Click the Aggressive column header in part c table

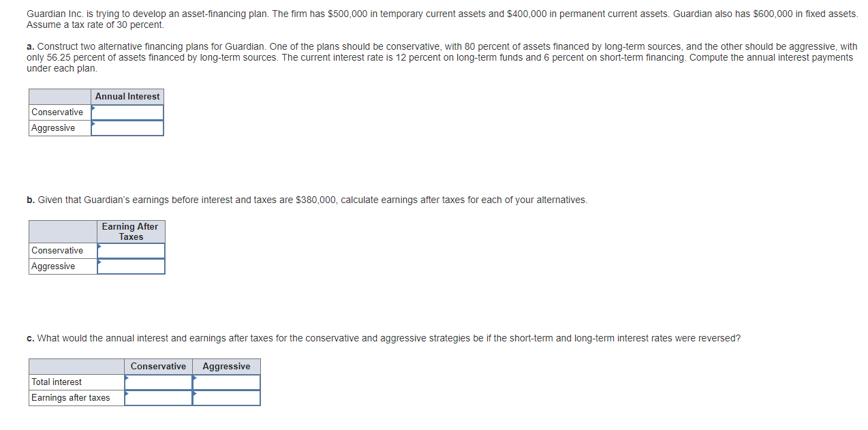tap(226, 366)
